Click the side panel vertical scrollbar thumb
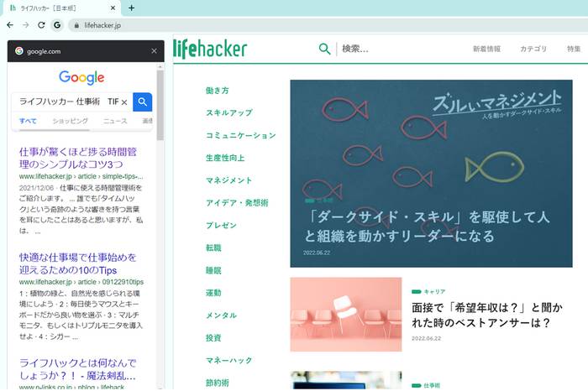This screenshot has height=391, width=588. (x=160, y=105)
